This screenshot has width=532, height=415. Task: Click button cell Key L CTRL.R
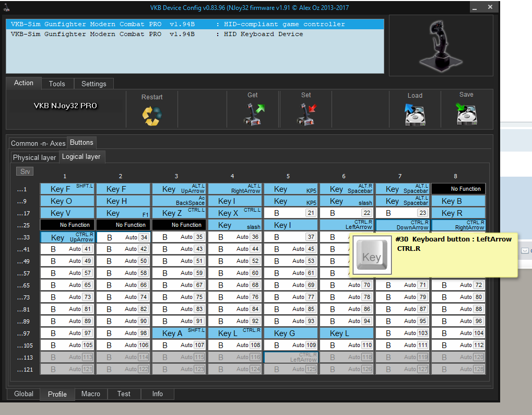coord(235,333)
